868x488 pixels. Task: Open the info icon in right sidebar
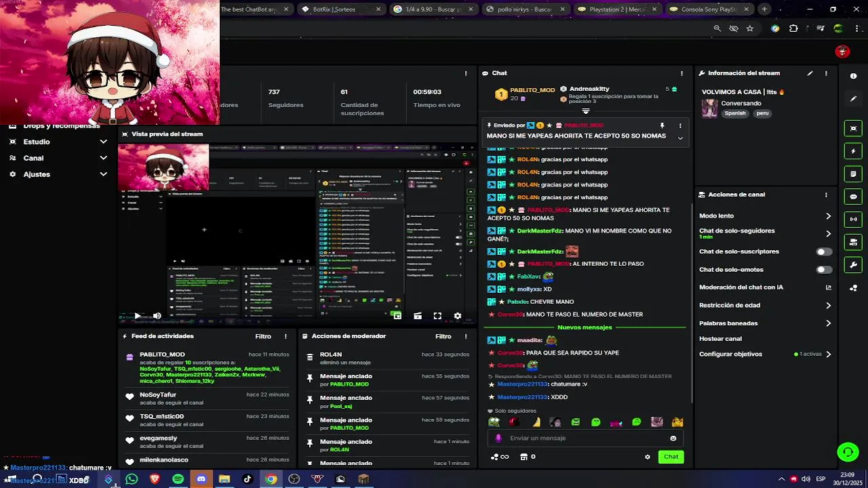pyautogui.click(x=853, y=76)
